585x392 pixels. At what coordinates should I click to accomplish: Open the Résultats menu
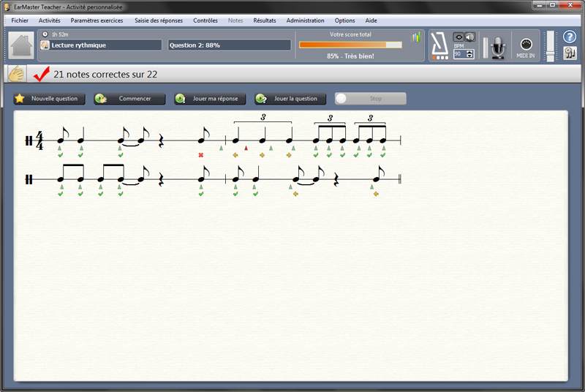tap(265, 20)
